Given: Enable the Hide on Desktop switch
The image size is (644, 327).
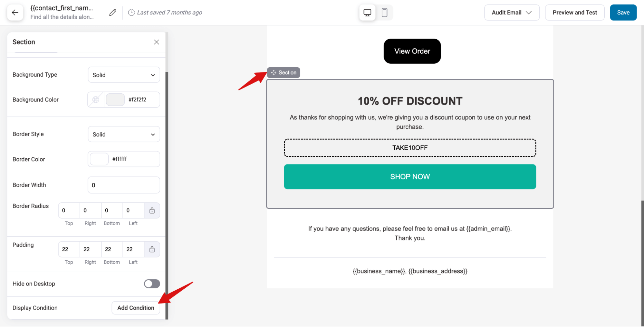Looking at the screenshot, I should click(152, 284).
